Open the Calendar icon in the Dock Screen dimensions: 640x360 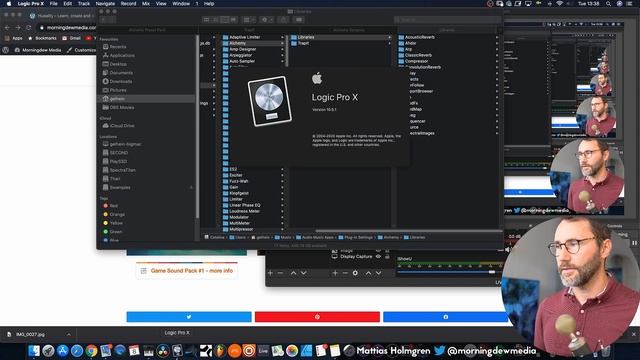click(x=134, y=351)
